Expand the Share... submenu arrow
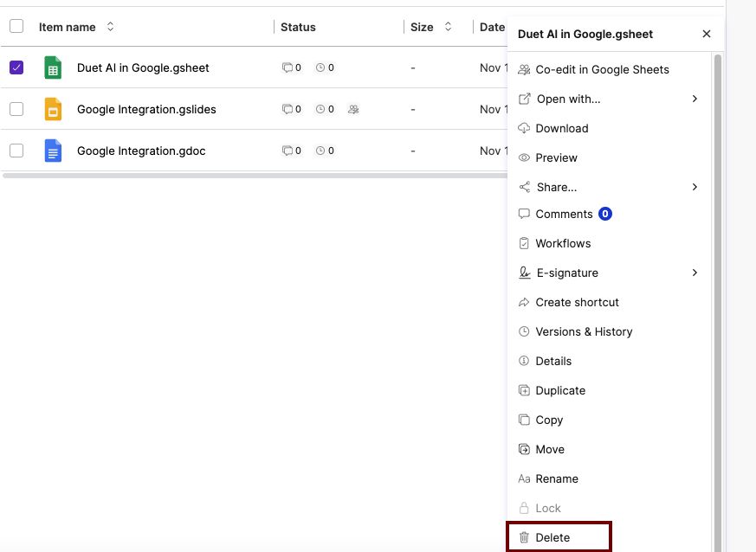The height and width of the screenshot is (552, 756). (x=695, y=187)
